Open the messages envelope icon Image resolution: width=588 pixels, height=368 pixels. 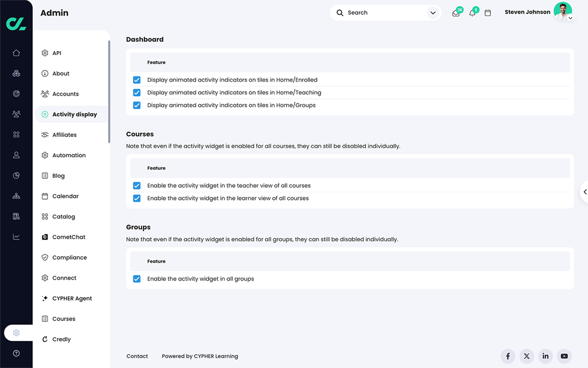tap(456, 13)
